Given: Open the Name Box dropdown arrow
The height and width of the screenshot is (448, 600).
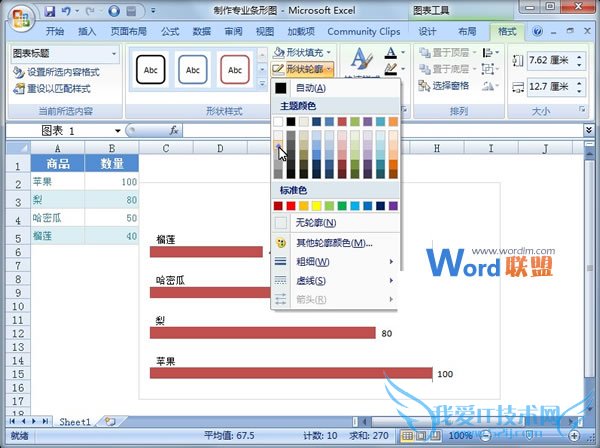Looking at the screenshot, I should (117, 131).
